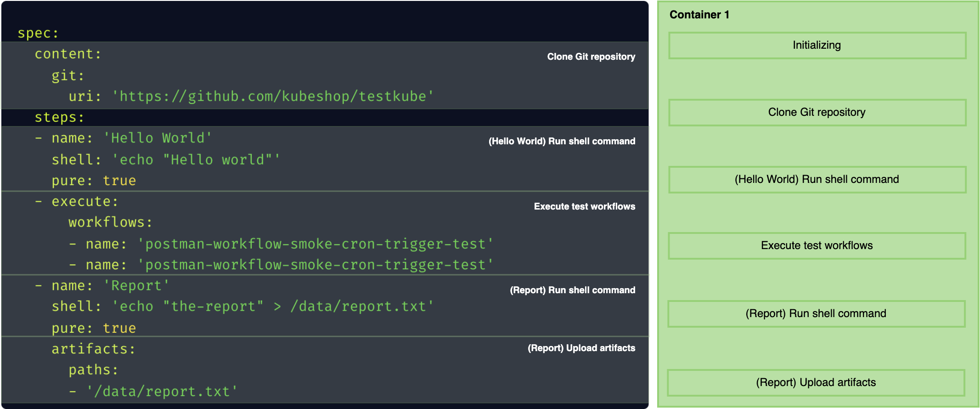The width and height of the screenshot is (980, 409).
Task: Click the white (Hello World) Run shell command label
Action: pyautogui.click(x=562, y=141)
